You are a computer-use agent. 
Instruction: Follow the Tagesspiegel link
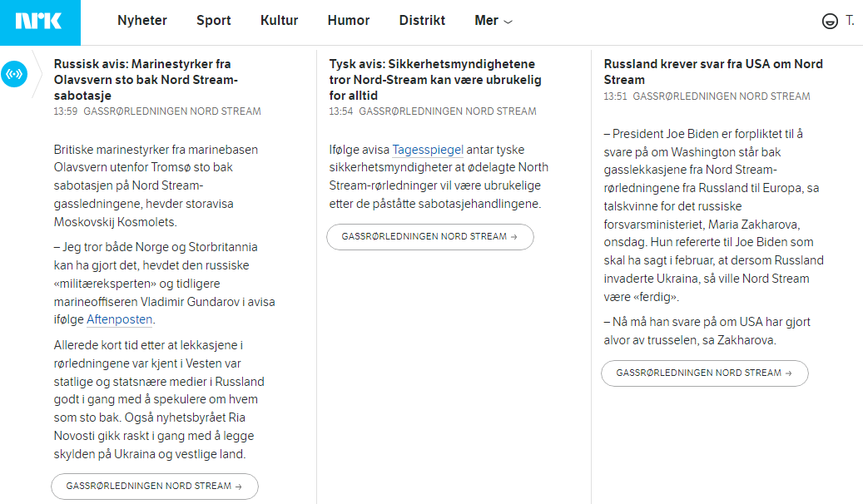[427, 150]
